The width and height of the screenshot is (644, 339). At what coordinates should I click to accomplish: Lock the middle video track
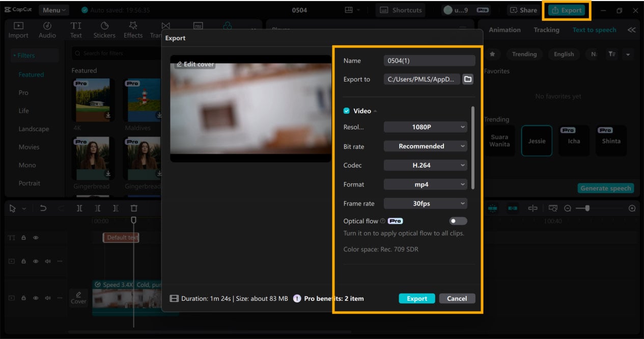(23, 261)
